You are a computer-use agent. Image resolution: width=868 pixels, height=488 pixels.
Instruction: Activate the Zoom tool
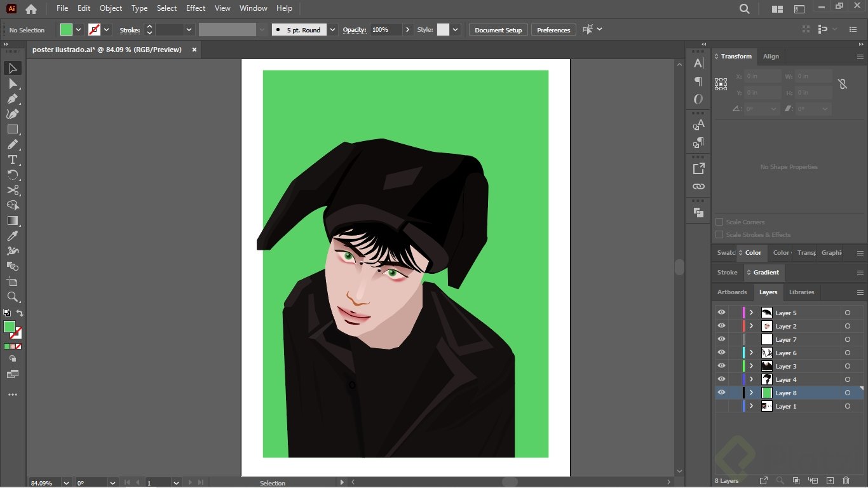tap(12, 297)
